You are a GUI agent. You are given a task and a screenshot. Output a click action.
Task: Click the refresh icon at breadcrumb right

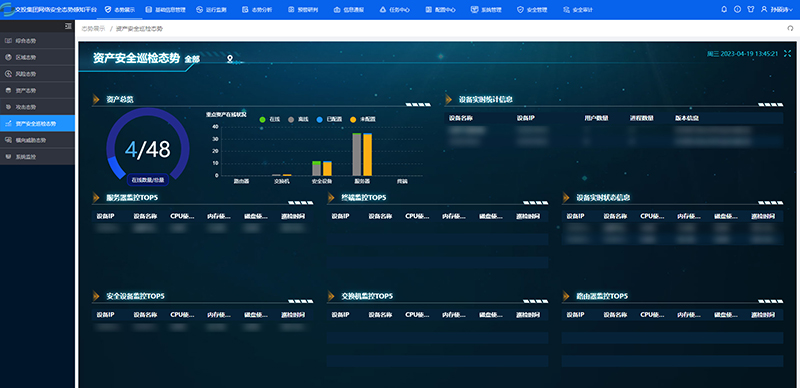(790, 29)
